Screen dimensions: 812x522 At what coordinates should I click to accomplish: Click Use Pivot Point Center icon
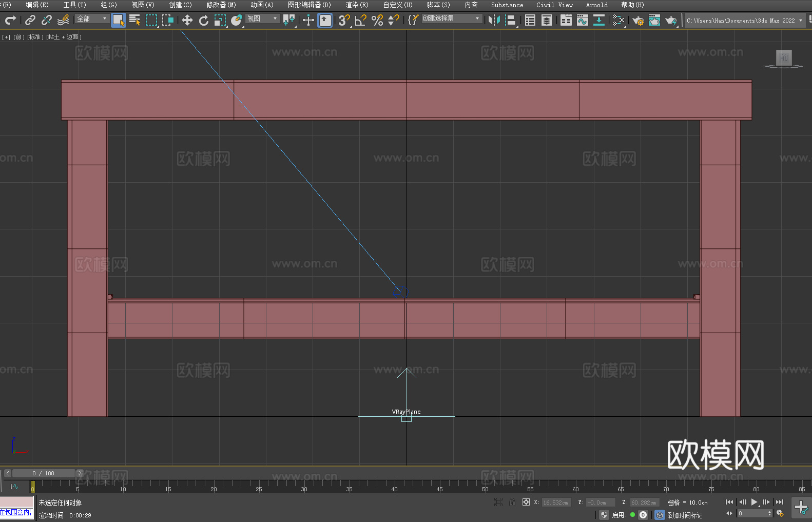point(289,20)
